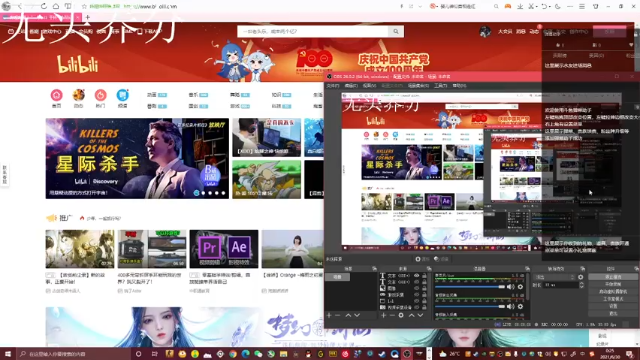Pop out the 转场特效 dock panel

(582, 269)
